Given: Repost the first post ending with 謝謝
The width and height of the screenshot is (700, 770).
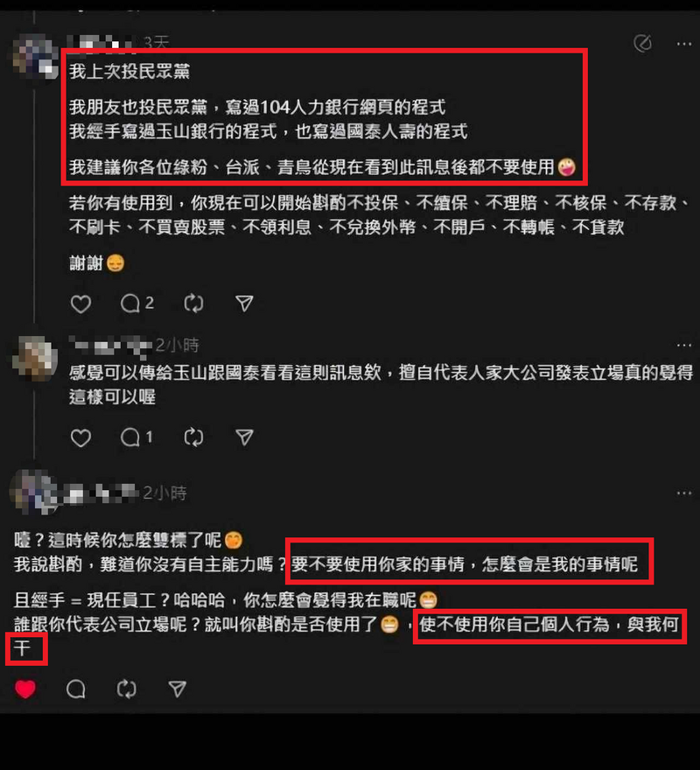Looking at the screenshot, I should 193,304.
